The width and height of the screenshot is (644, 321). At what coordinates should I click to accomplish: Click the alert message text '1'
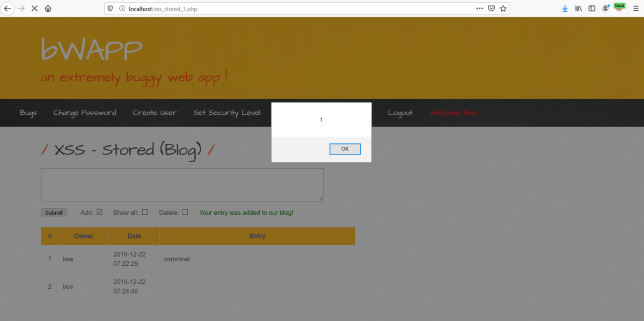(x=321, y=120)
